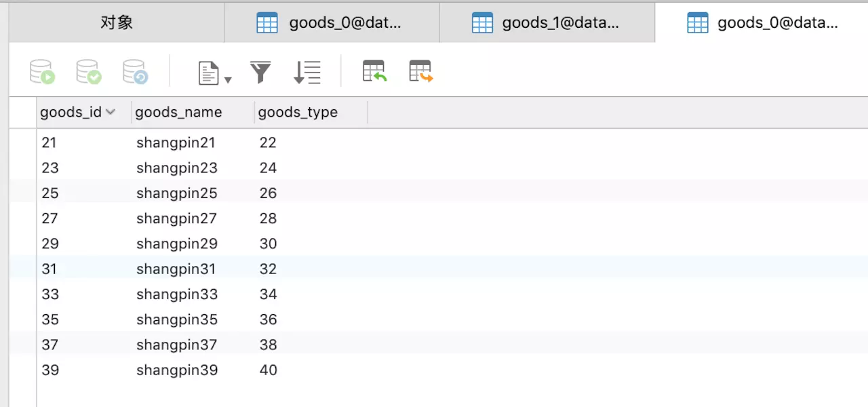
Task: Switch to the goods_1@data tab
Action: point(547,23)
